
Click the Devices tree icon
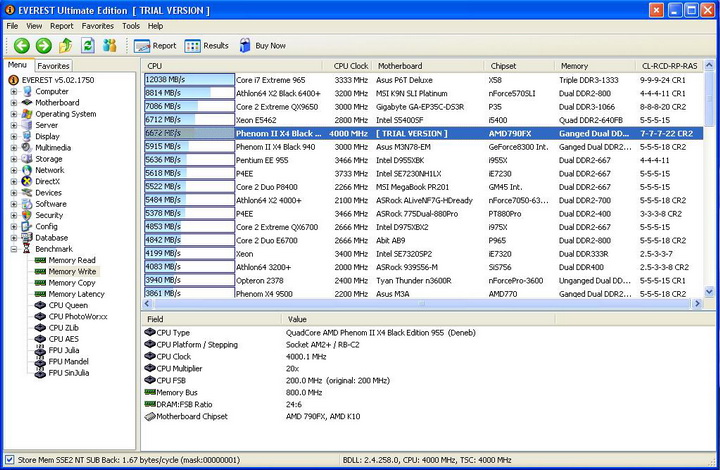click(27, 193)
